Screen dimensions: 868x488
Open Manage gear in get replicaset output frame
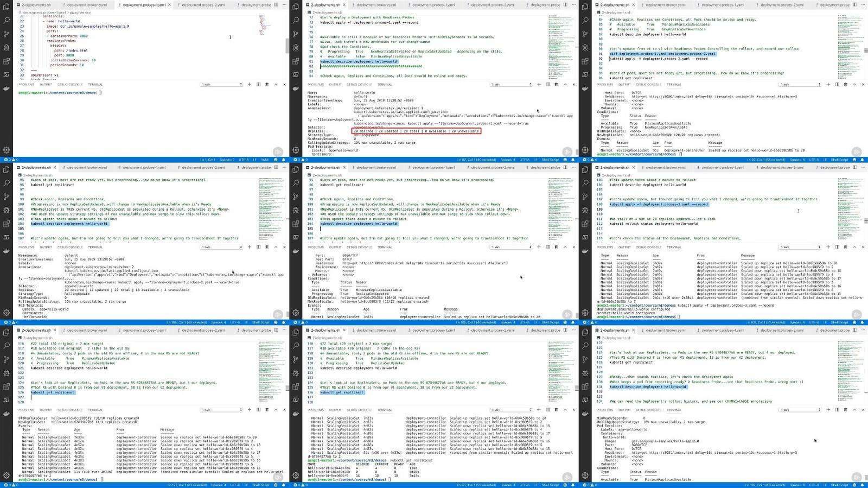click(296, 476)
